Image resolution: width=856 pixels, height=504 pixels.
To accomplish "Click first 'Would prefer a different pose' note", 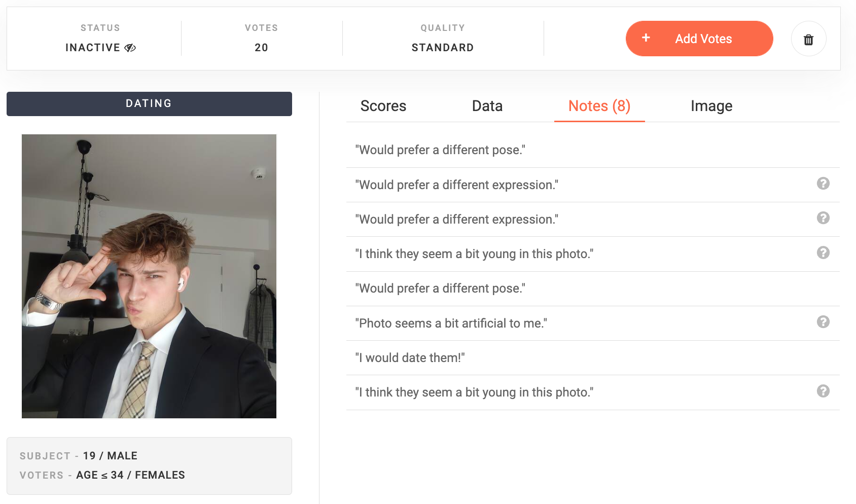I will click(440, 150).
